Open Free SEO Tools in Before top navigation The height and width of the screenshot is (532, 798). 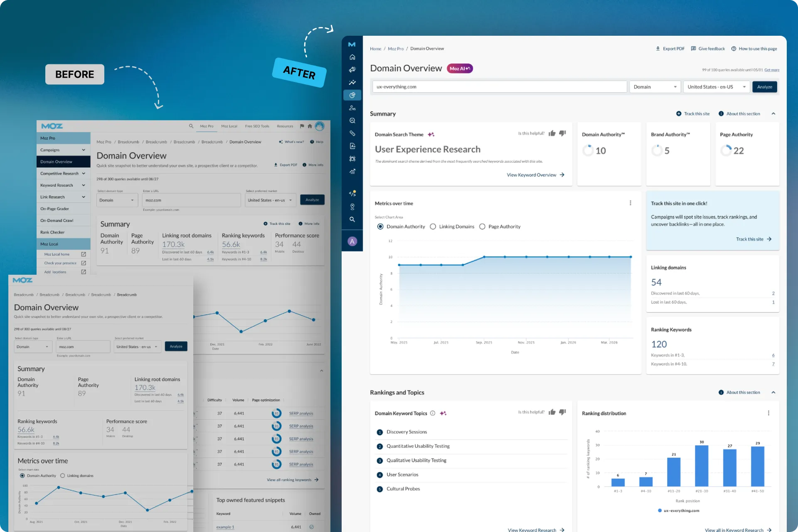pyautogui.click(x=257, y=126)
